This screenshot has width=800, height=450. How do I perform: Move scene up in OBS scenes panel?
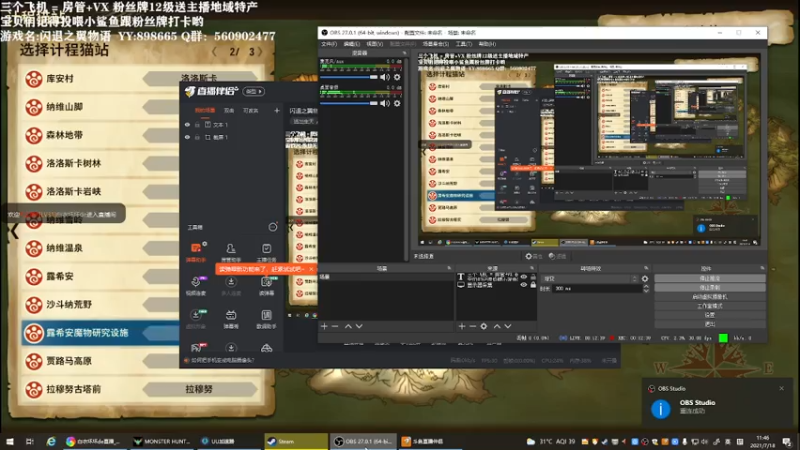[348, 326]
